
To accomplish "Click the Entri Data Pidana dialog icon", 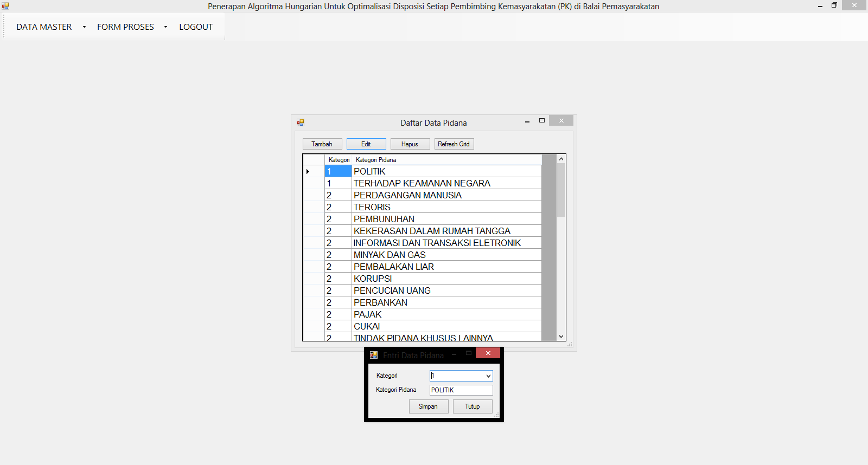I will click(x=374, y=355).
